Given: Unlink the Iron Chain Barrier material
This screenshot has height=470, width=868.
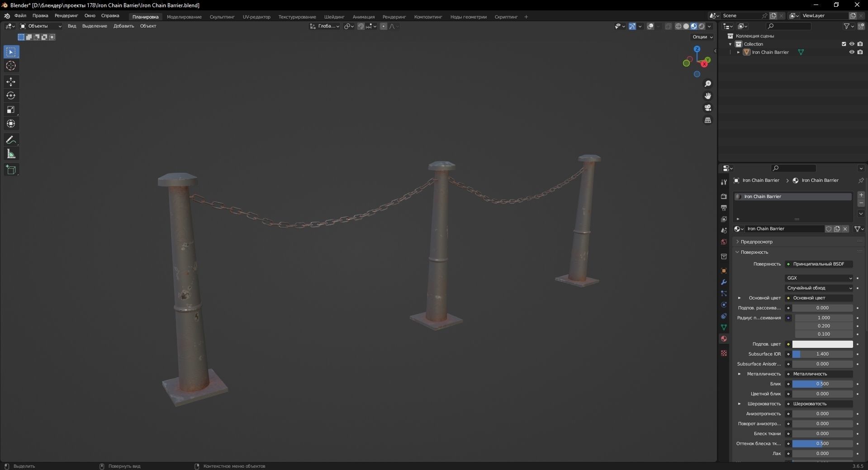Looking at the screenshot, I should tap(845, 229).
